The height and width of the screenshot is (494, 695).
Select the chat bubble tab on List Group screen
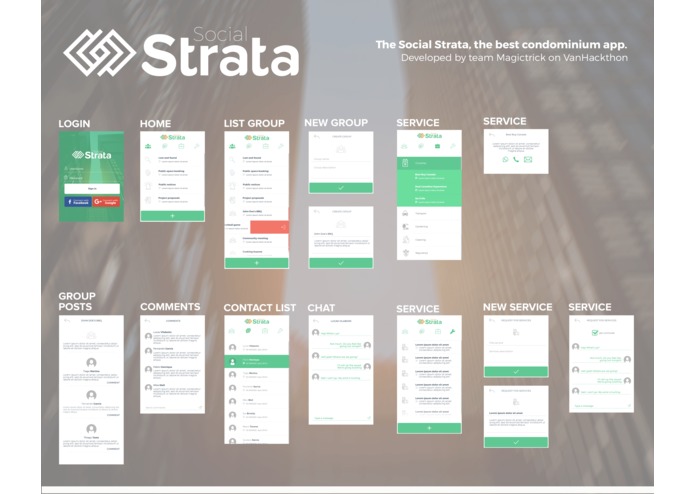tap(249, 146)
